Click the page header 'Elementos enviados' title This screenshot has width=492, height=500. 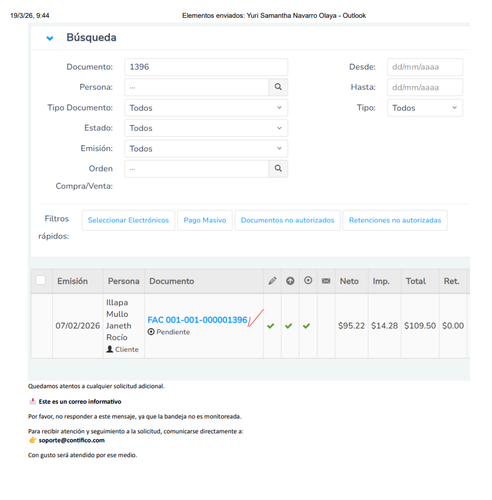point(274,15)
